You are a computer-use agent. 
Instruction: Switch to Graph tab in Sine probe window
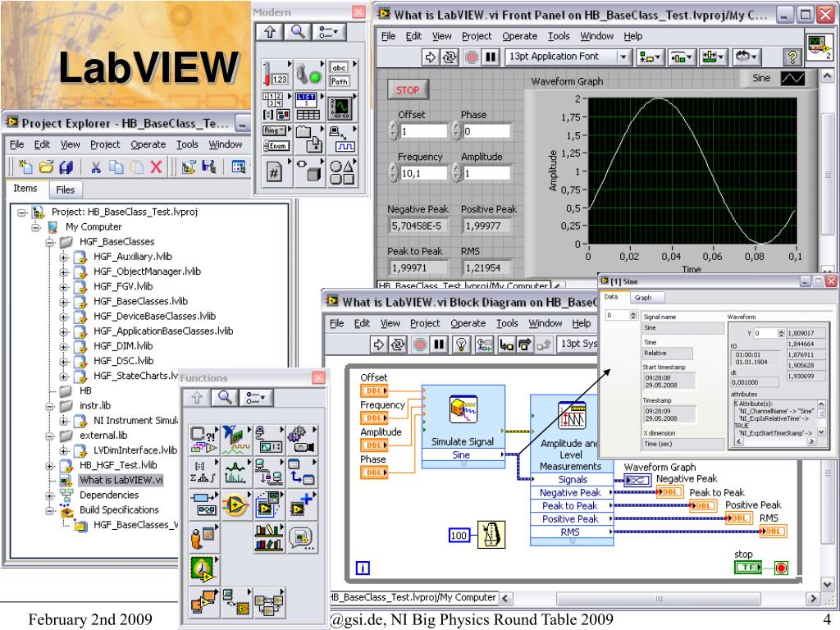point(643,298)
